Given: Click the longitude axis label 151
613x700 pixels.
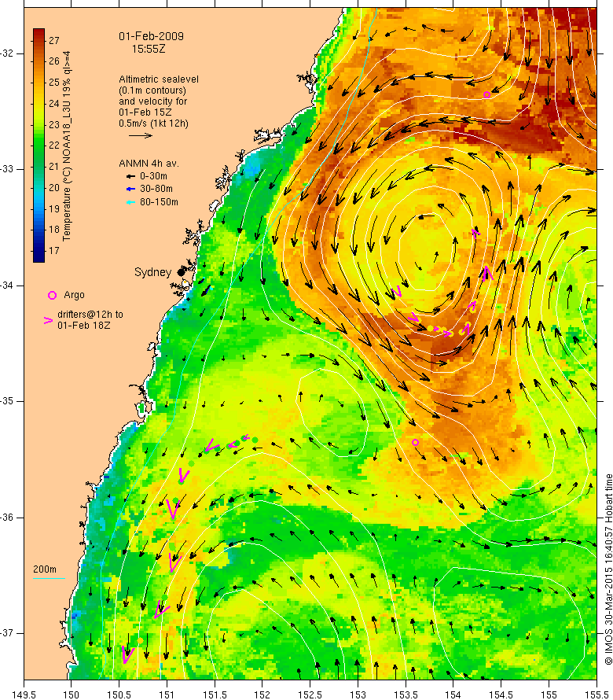Looking at the screenshot, I should [167, 695].
